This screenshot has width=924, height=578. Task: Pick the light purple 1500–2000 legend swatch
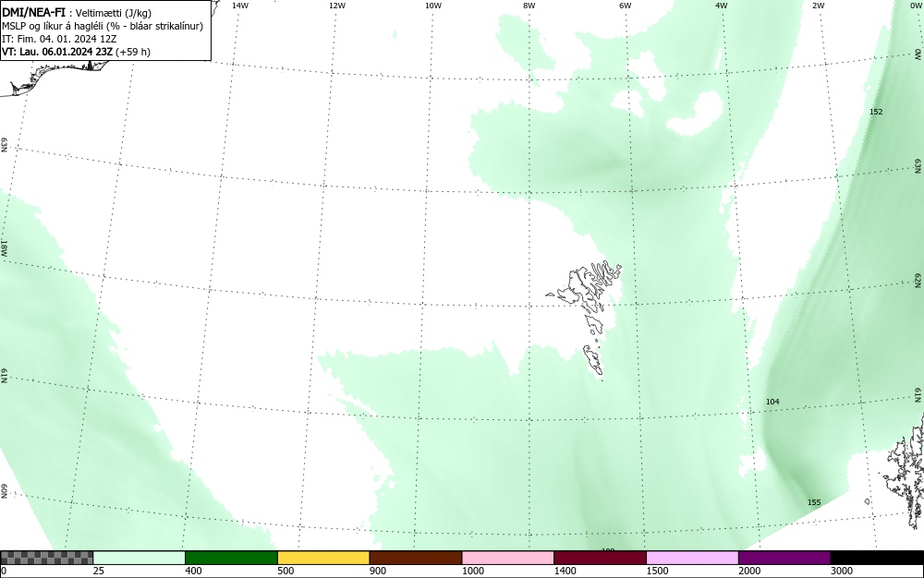pos(692,558)
